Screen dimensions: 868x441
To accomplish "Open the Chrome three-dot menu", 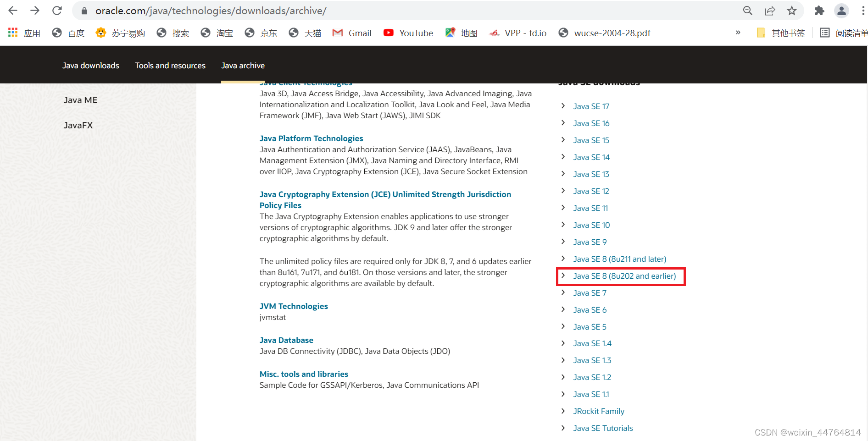I will [863, 11].
